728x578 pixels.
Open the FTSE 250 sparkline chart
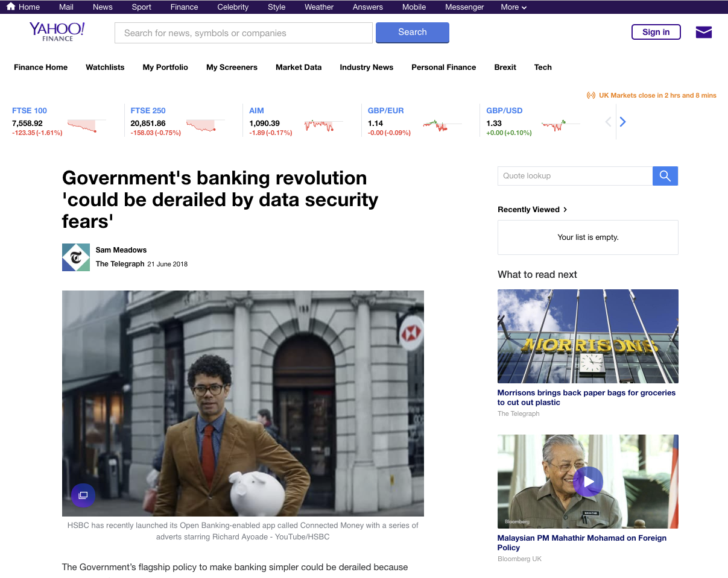tap(205, 125)
